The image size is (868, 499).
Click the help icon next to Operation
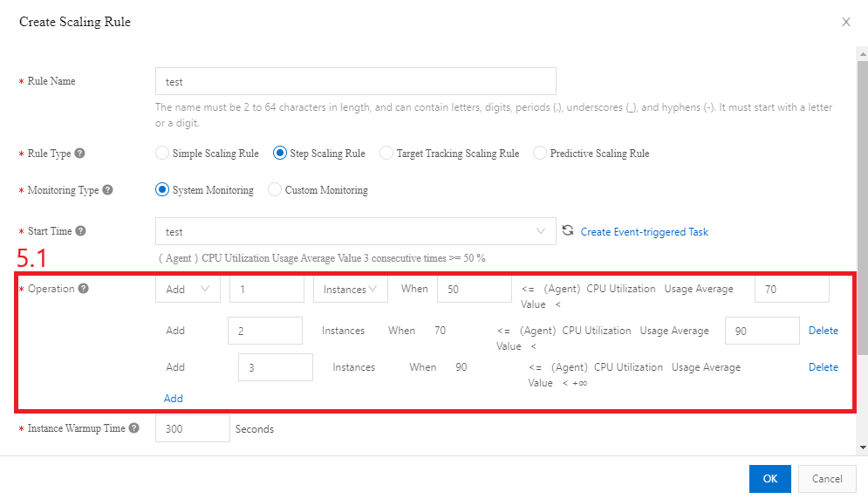point(84,289)
